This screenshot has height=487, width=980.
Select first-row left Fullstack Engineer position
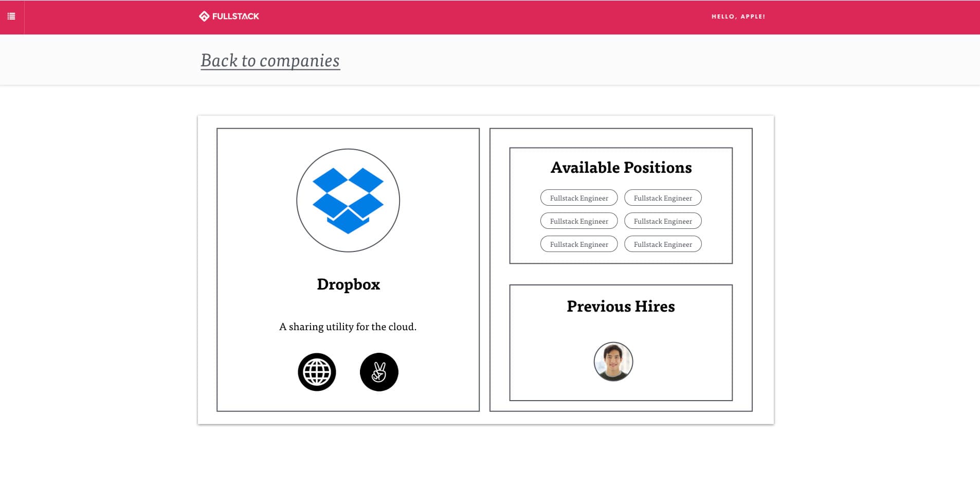[x=579, y=198]
